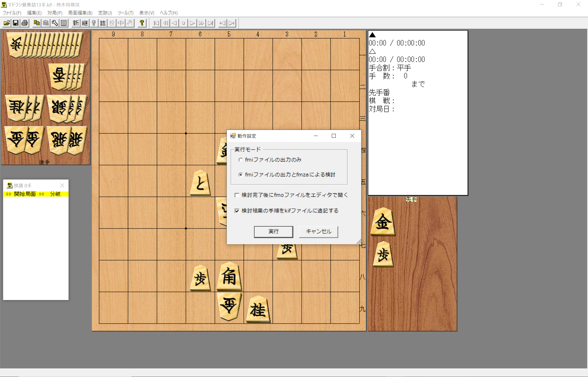This screenshot has width=588, height=377.
Task: Open settings with the wrench icon
Action: click(55, 23)
